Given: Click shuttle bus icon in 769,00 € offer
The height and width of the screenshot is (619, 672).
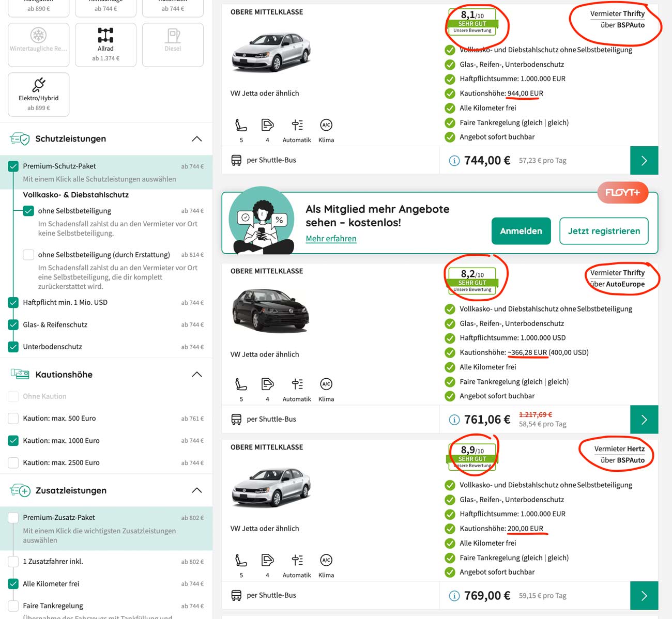Looking at the screenshot, I should (x=236, y=595).
